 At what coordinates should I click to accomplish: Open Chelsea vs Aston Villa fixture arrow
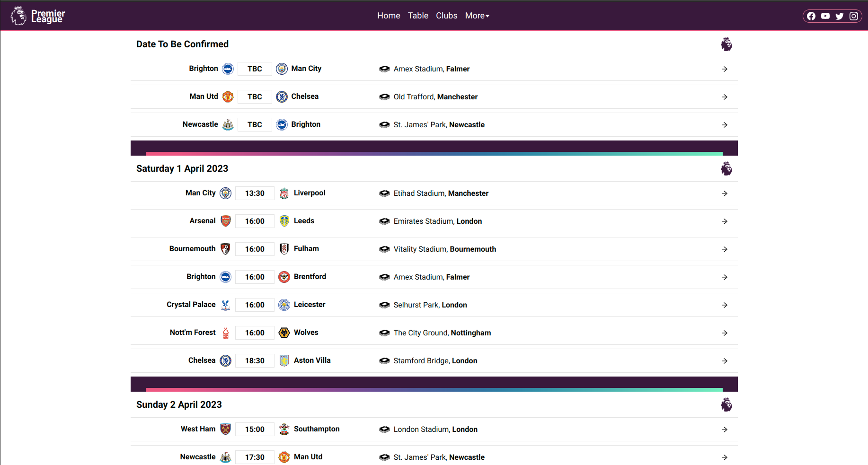(x=725, y=361)
